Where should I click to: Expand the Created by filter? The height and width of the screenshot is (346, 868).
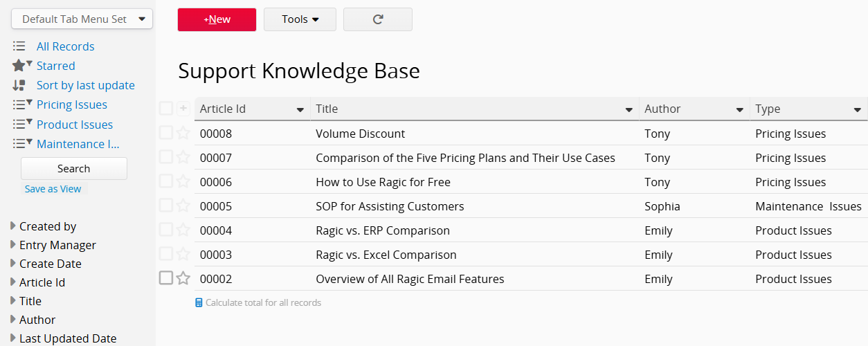click(13, 226)
